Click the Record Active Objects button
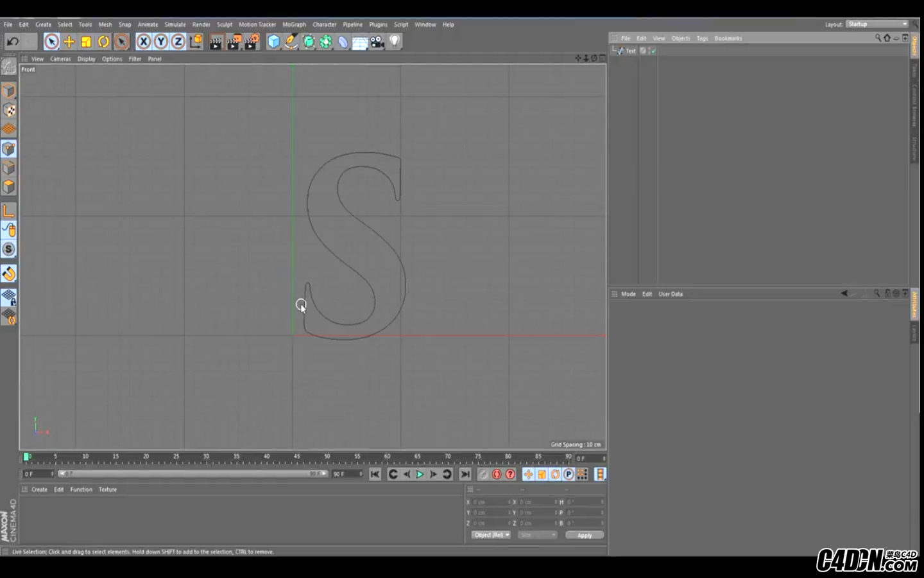The width and height of the screenshot is (924, 578). [x=483, y=475]
